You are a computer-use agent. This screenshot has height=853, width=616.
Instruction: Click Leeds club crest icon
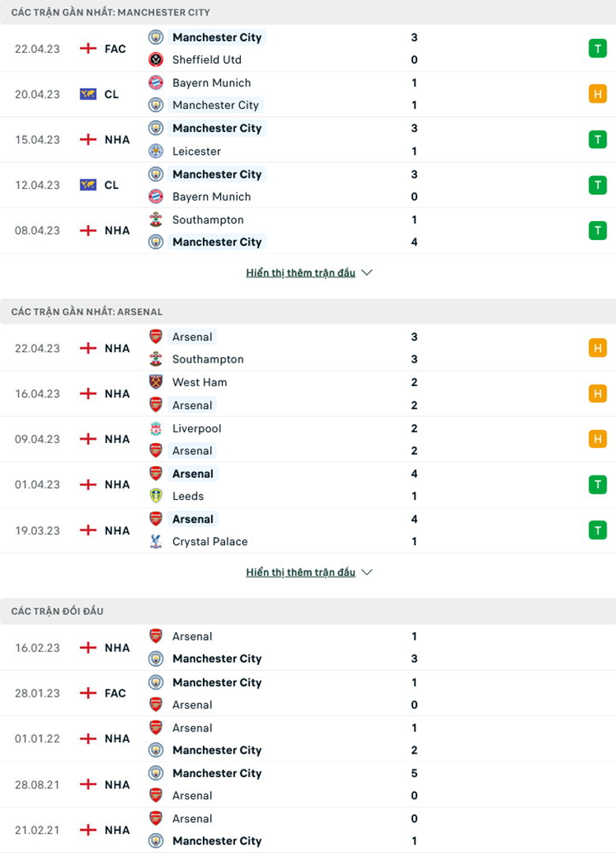tap(156, 496)
